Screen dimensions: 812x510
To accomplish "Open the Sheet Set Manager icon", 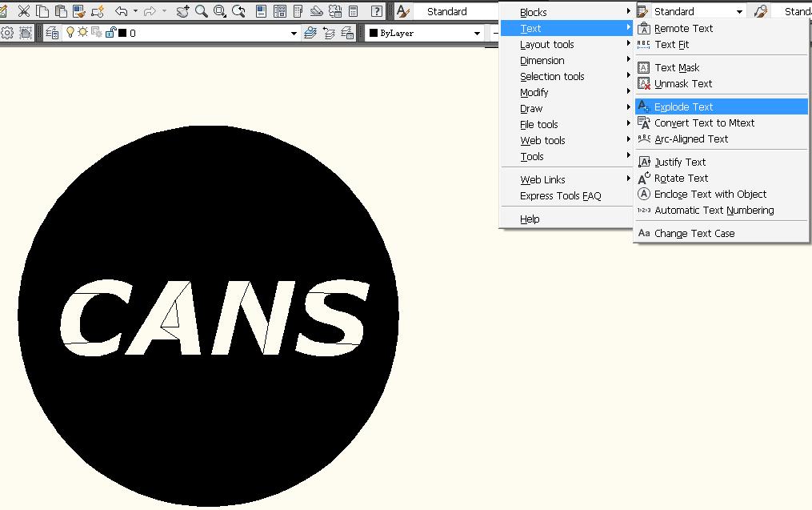I will pyautogui.click(x=316, y=11).
